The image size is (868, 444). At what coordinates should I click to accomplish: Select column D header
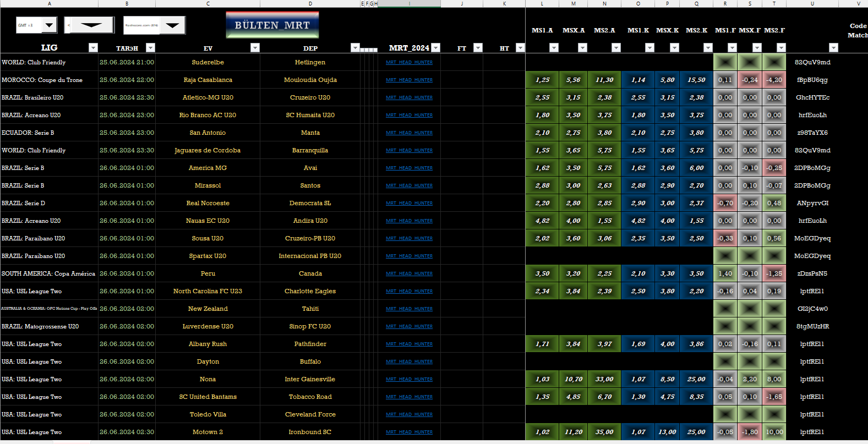coord(310,3)
